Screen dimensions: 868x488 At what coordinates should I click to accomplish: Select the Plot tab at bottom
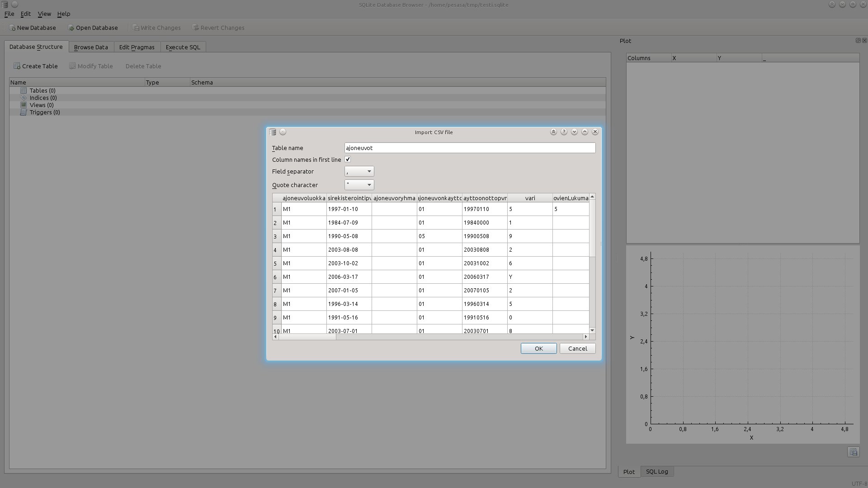coord(629,471)
